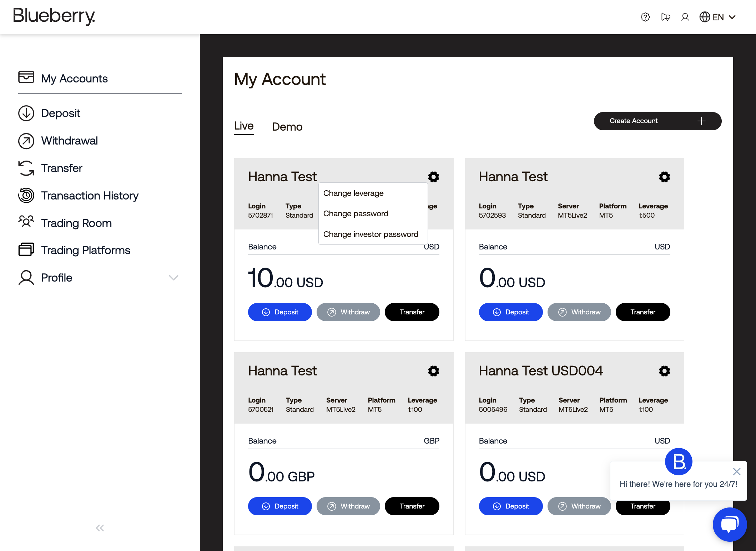Image resolution: width=756 pixels, height=551 pixels.
Task: Deposit into Hanna Test USD004 account
Action: [x=511, y=506]
